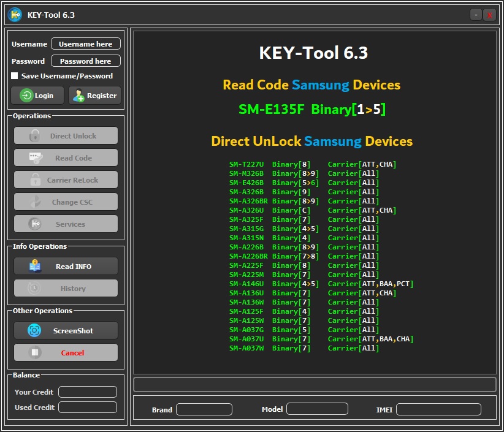
Task: Click 'Carrier[ATT,BAA,CHA]' in the SM-A037U row
Action: [x=370, y=339]
